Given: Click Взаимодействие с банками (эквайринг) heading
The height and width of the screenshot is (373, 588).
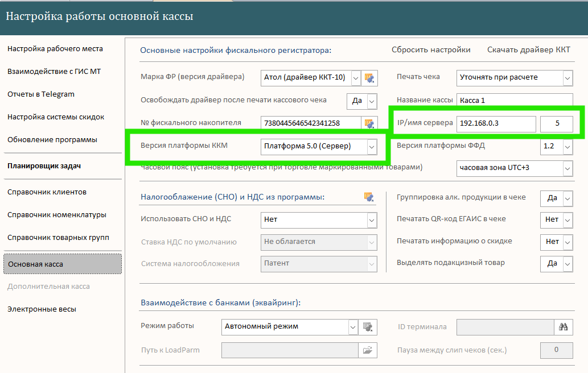Looking at the screenshot, I should pyautogui.click(x=220, y=302).
